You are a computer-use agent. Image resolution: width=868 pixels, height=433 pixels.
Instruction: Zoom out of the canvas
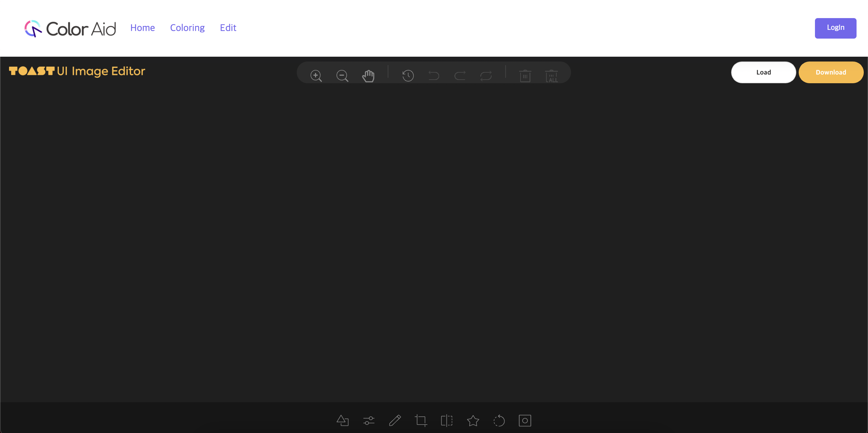[x=342, y=76]
